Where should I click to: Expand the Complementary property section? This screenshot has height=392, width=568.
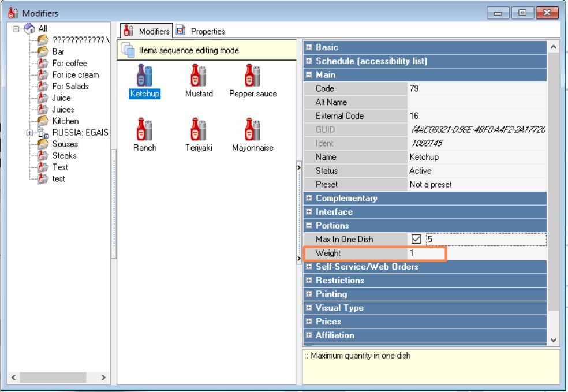(309, 198)
